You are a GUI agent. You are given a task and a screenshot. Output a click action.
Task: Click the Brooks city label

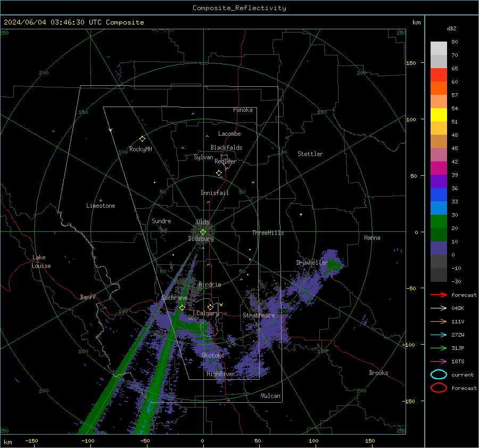[378, 373]
